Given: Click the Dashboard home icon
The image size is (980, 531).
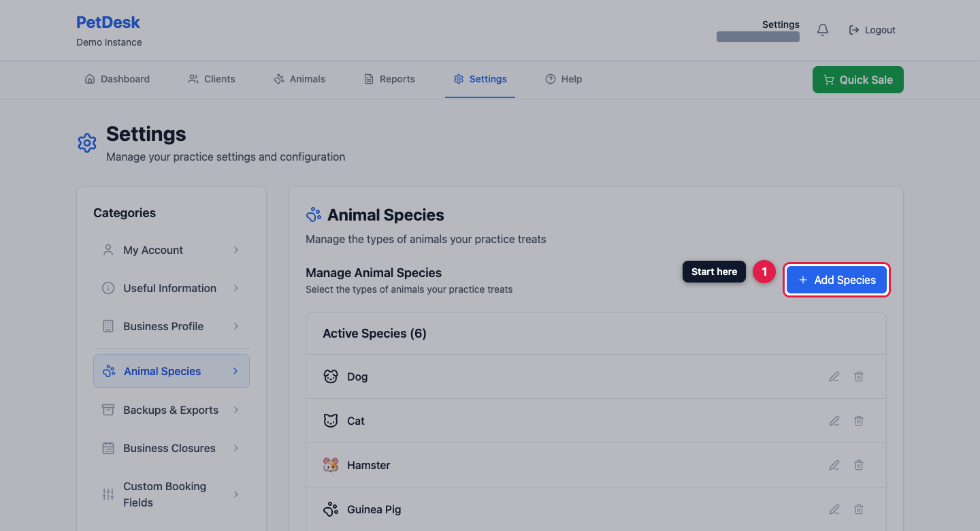Looking at the screenshot, I should [x=90, y=79].
